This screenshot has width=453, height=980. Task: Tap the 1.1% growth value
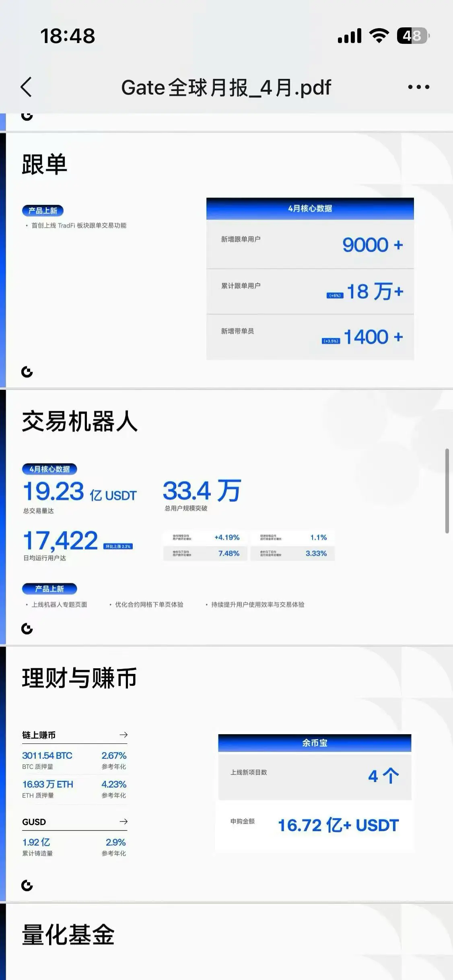pyautogui.click(x=319, y=537)
